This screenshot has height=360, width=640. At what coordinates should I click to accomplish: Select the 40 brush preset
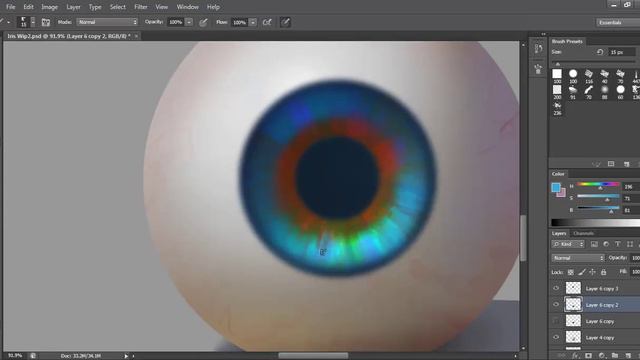pyautogui.click(x=604, y=76)
